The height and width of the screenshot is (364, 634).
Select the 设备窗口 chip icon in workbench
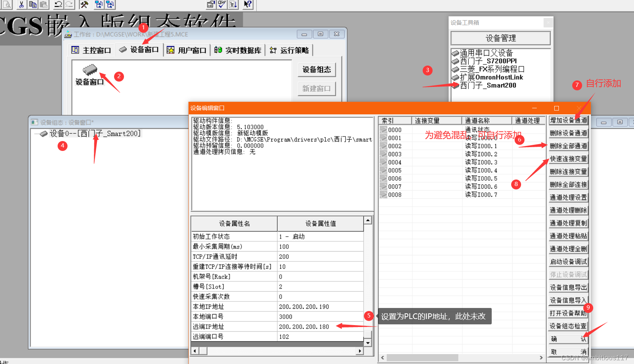[90, 70]
